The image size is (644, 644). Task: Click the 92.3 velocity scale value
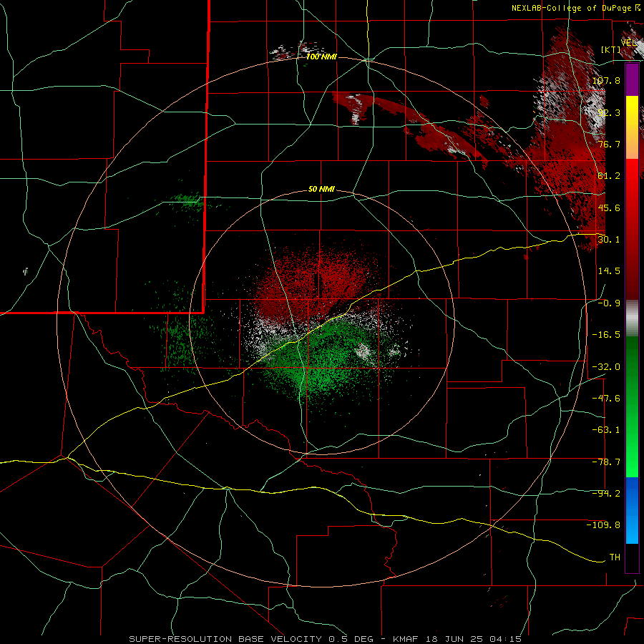click(x=609, y=112)
